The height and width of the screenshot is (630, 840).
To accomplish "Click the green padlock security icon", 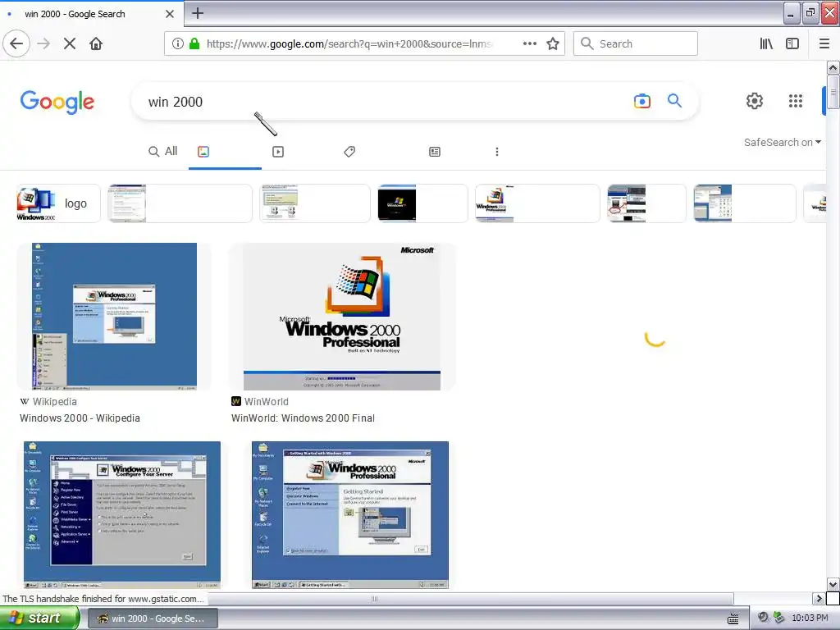I will point(194,43).
